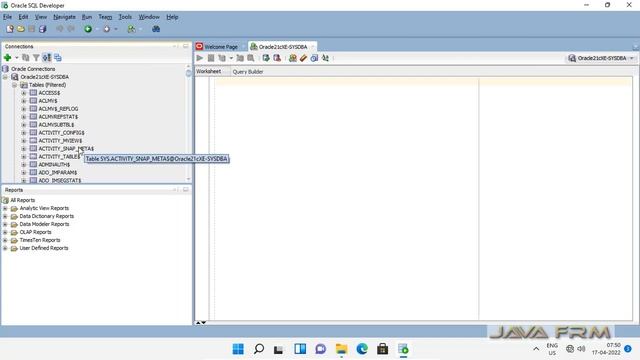The height and width of the screenshot is (360, 640).
Task: Select the Worksheet tab
Action: (208, 71)
